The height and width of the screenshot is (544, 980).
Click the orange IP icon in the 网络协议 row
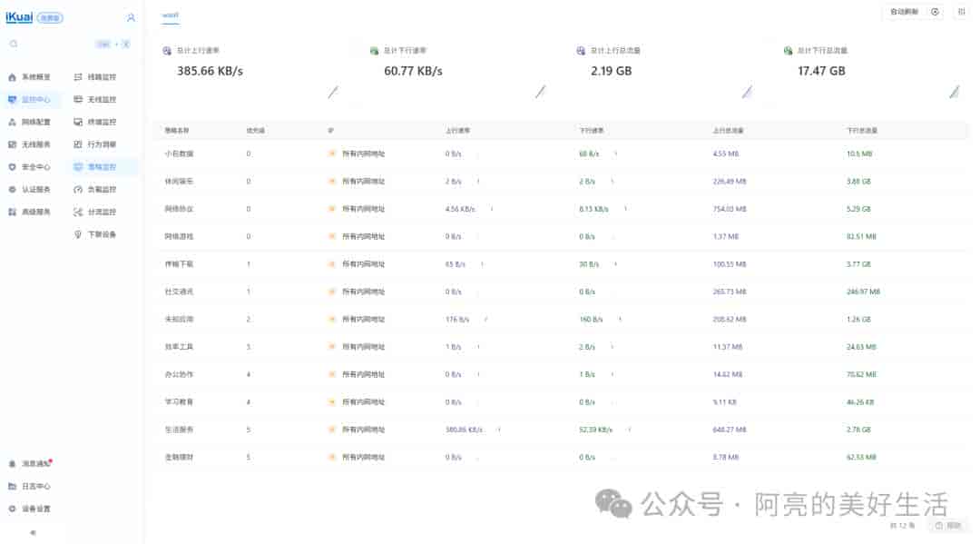[x=332, y=209]
